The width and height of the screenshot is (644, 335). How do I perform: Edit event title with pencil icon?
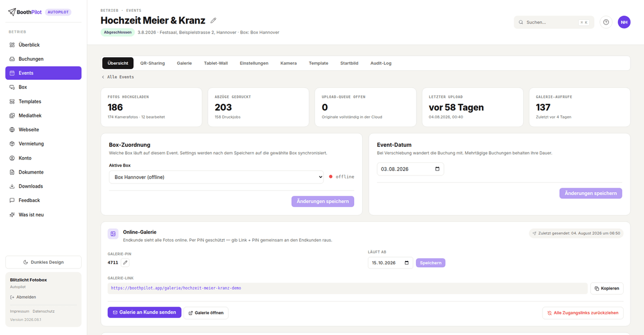[x=213, y=20]
